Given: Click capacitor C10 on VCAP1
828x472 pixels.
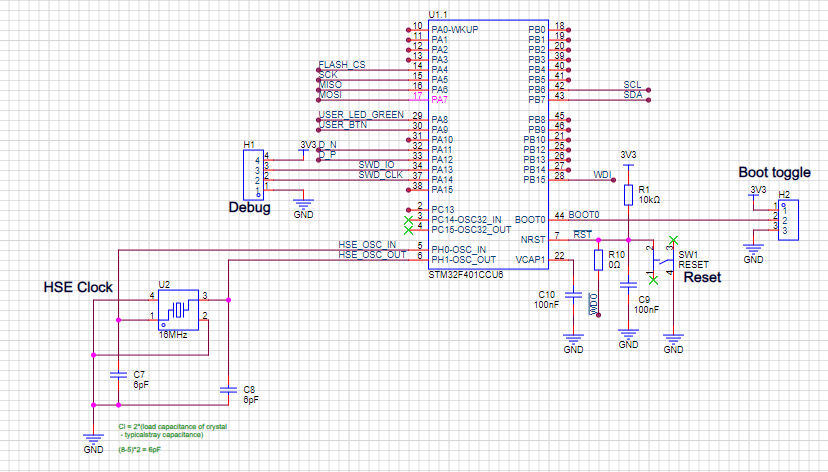Looking at the screenshot, I should (x=573, y=295).
